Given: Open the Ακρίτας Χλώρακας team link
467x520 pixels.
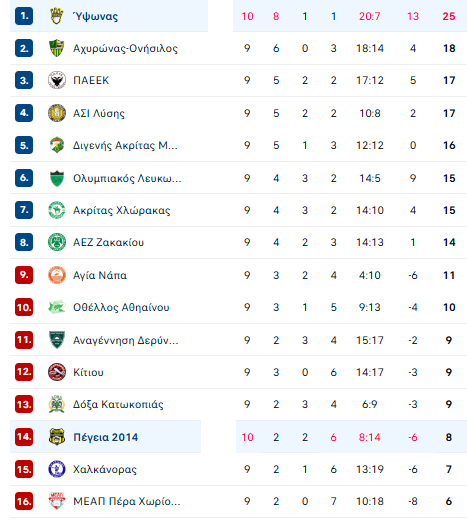Looking at the screenshot, I should (122, 210).
